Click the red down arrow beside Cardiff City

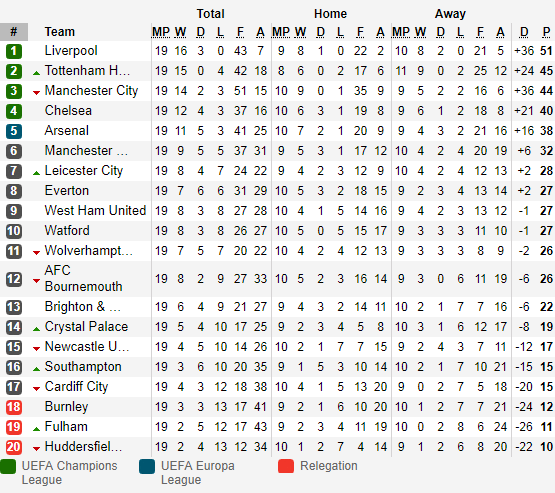[36, 389]
